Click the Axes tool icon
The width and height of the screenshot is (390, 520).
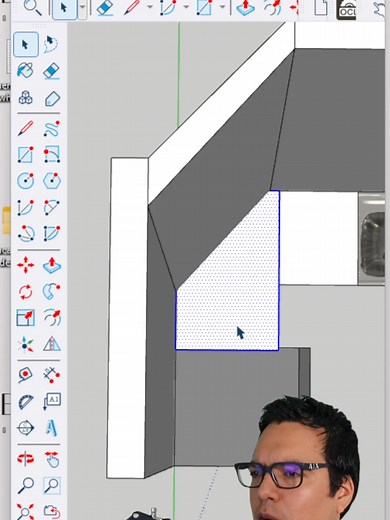click(26, 344)
